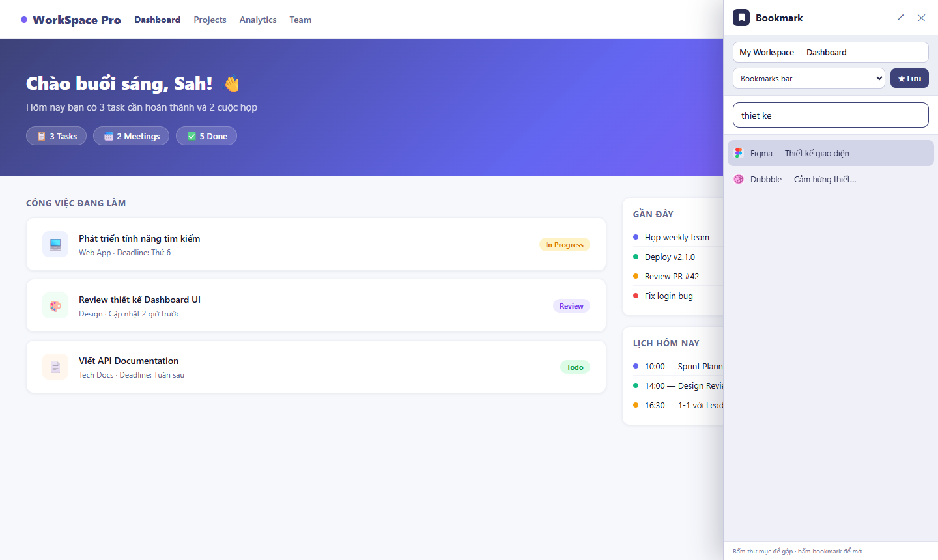
Task: Open the Bookmarks bar folder dropdown
Action: coord(809,78)
